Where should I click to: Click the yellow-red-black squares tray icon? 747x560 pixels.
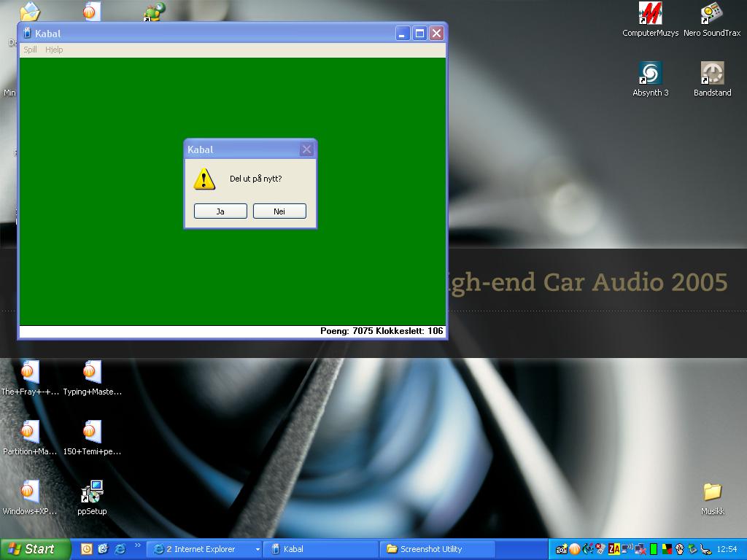pos(667,550)
